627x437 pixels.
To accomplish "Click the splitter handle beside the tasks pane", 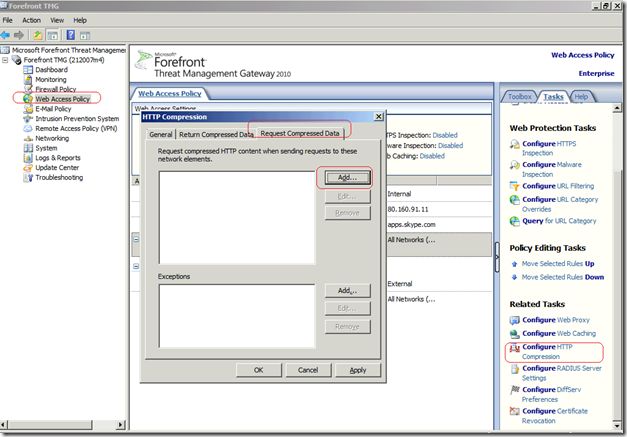I will point(497,257).
